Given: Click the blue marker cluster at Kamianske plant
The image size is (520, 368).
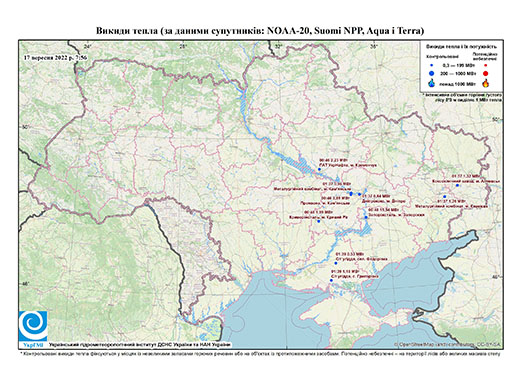Looking at the screenshot, I should (351, 193).
